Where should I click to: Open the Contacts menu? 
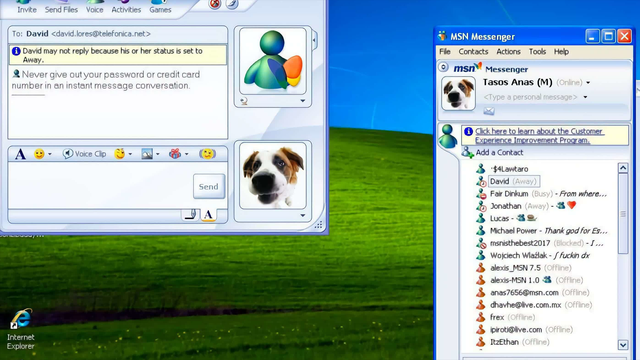pyautogui.click(x=473, y=52)
